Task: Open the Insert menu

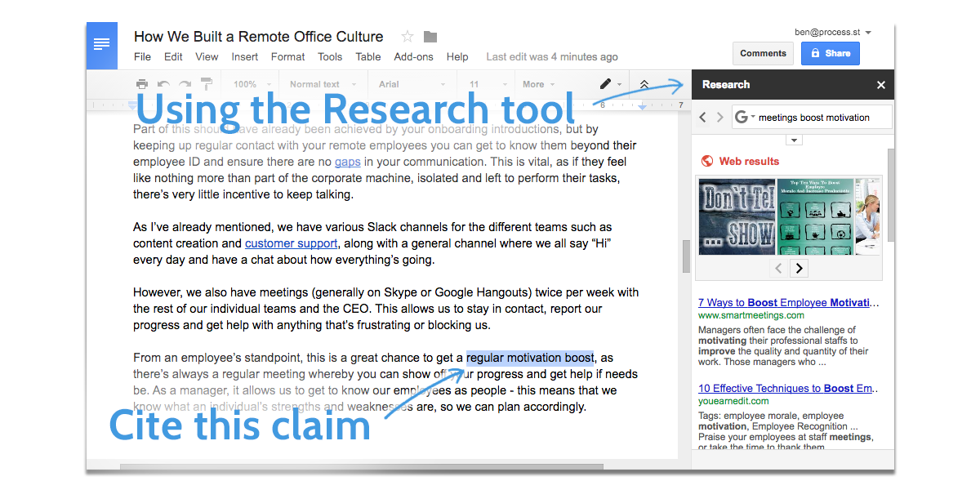Action: pos(244,57)
